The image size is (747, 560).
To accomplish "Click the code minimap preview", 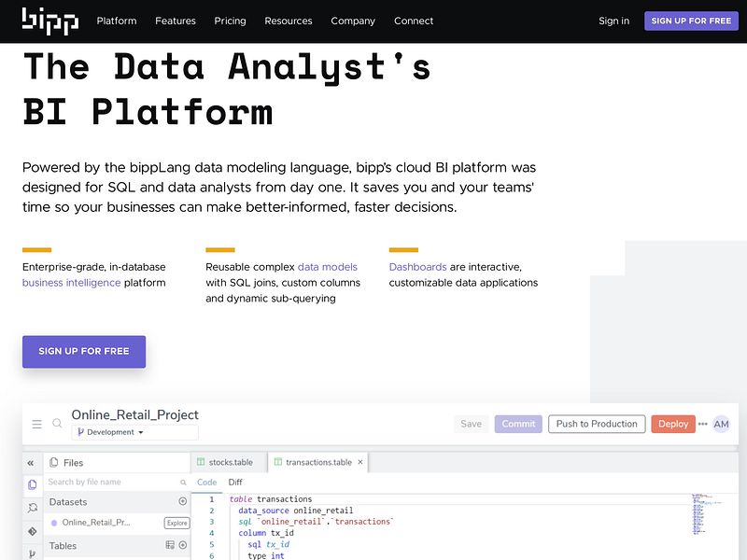I will pos(707,513).
